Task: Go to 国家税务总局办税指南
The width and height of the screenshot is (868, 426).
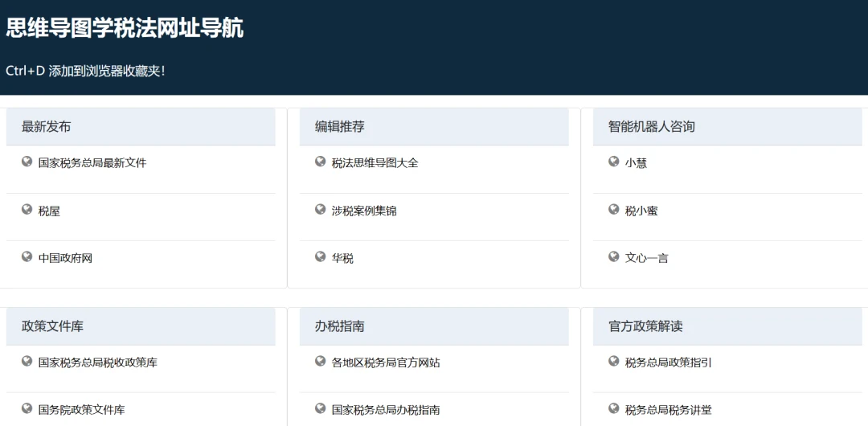Action: (386, 411)
